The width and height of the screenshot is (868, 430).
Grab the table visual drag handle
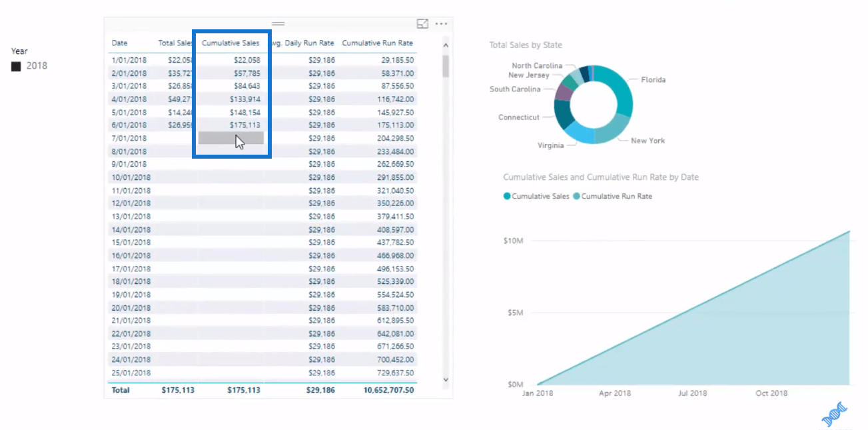coord(278,23)
